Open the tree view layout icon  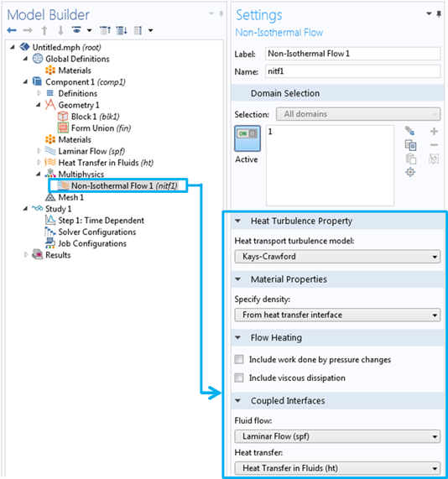coord(138,30)
